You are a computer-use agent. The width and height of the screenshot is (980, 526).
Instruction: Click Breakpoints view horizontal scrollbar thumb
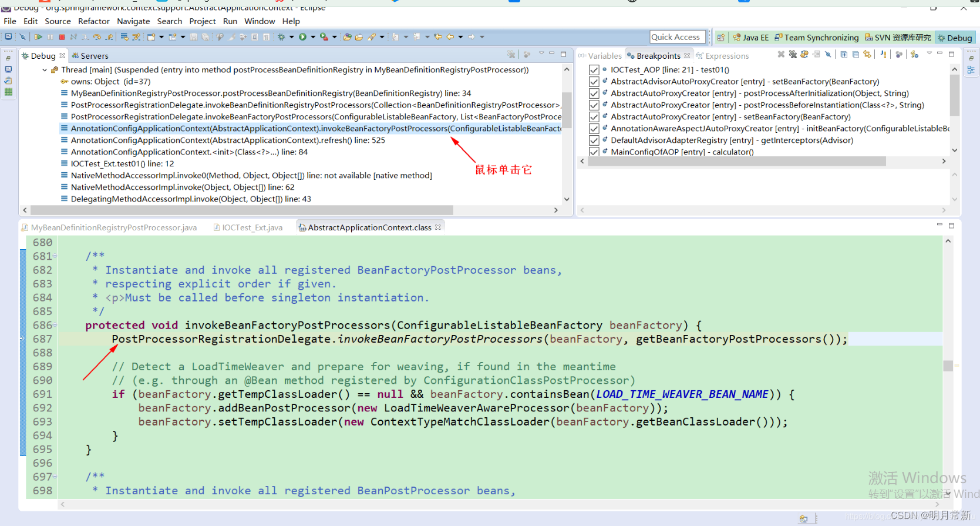pyautogui.click(x=737, y=161)
